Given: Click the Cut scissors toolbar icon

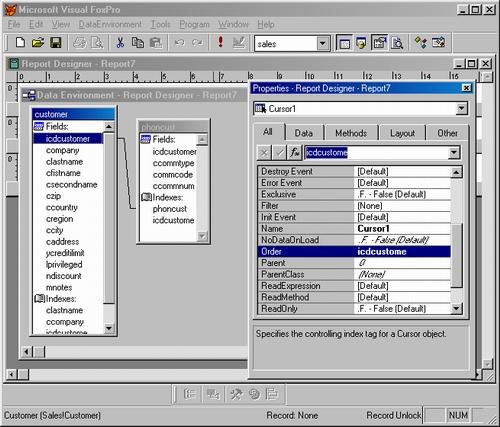Looking at the screenshot, I should [120, 43].
